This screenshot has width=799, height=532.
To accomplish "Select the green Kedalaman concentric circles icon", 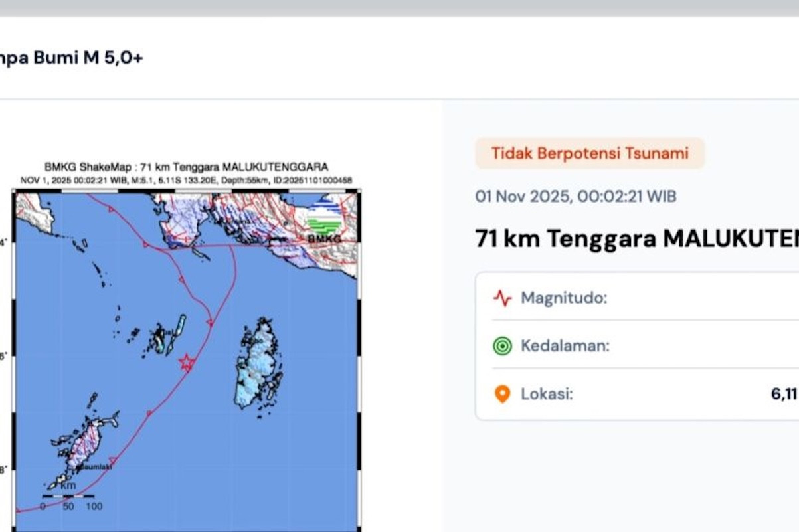I will tap(503, 345).
